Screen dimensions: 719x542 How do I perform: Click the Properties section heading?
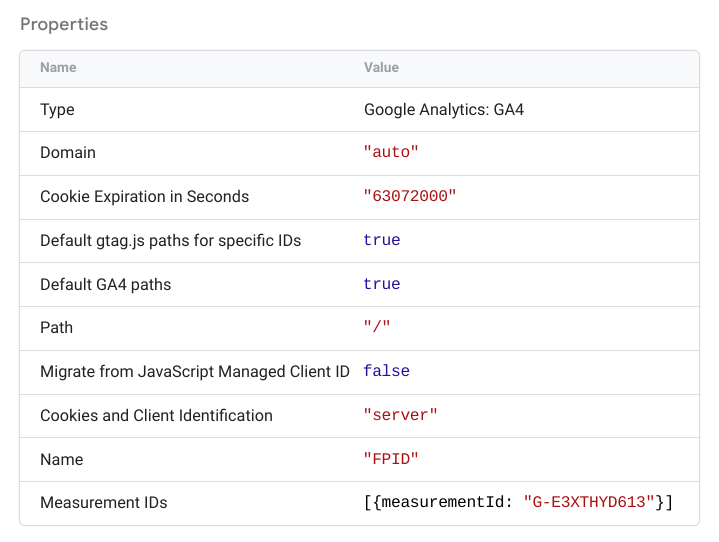[x=64, y=24]
